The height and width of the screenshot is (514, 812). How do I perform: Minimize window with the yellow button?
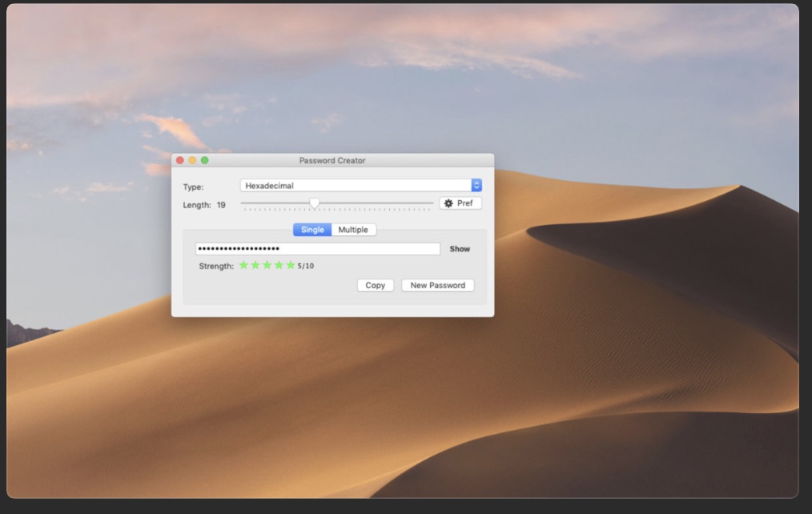tap(192, 160)
